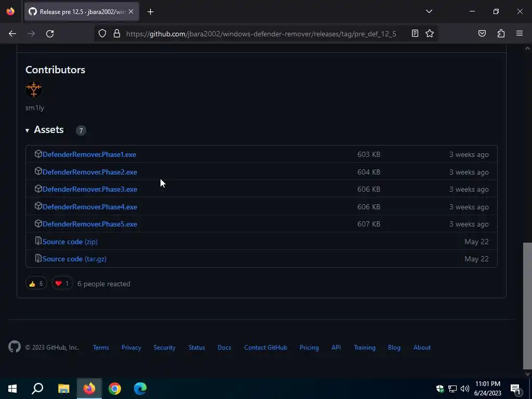Click thumbs up reaction button

[36, 284]
